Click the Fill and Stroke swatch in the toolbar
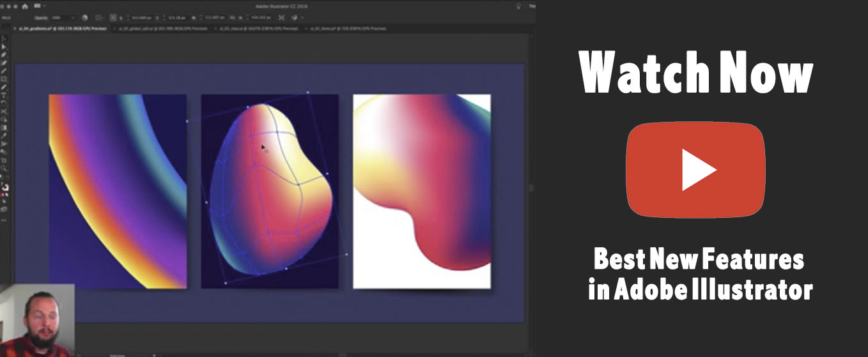Image resolution: width=868 pixels, height=357 pixels. click(4, 188)
